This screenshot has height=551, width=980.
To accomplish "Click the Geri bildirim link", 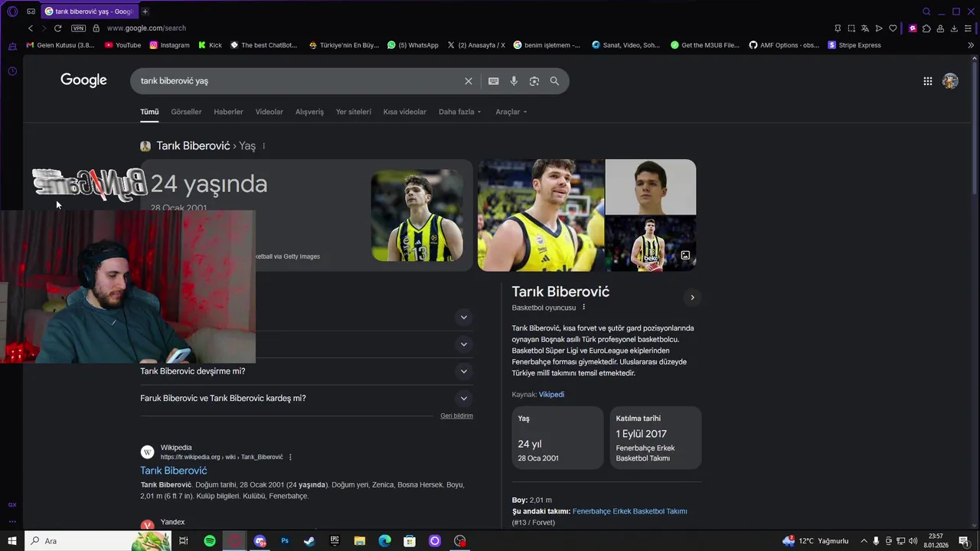I will pyautogui.click(x=456, y=416).
